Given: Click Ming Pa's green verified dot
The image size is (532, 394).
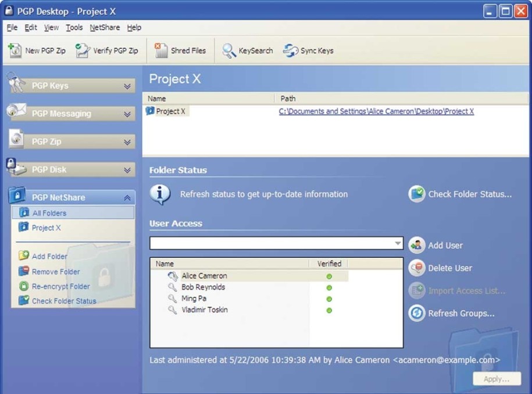Looking at the screenshot, I should [329, 299].
